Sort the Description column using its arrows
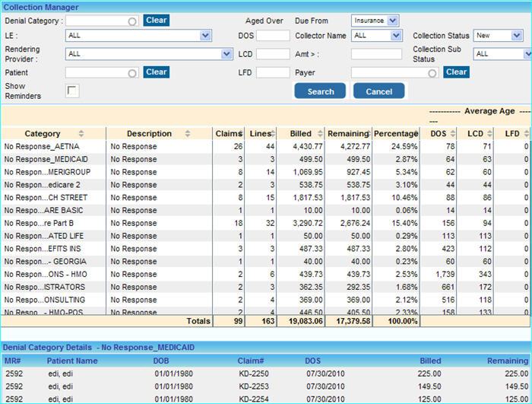Image resolution: width=532 pixels, height=404 pixels. tap(188, 134)
